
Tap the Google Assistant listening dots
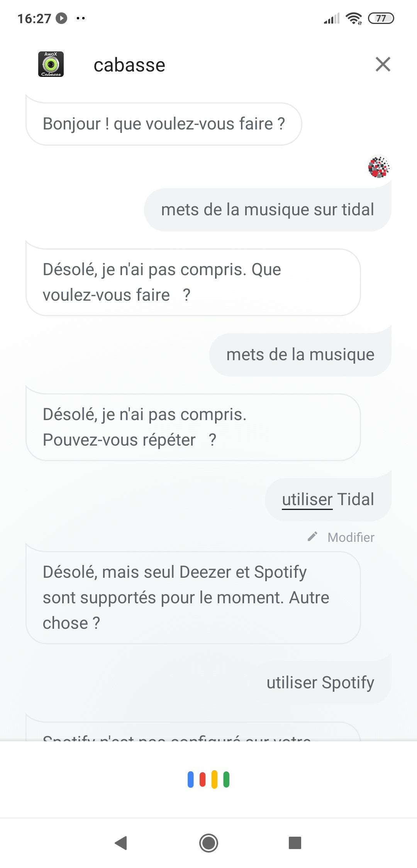coord(208,779)
